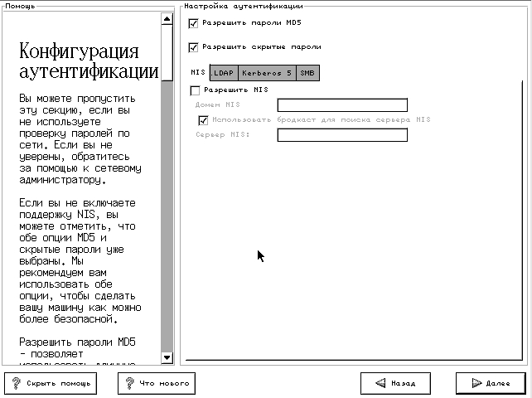Screen dimensions: 532x398
Task: Click the help scrollbar down arrow
Action: [x=167, y=357]
